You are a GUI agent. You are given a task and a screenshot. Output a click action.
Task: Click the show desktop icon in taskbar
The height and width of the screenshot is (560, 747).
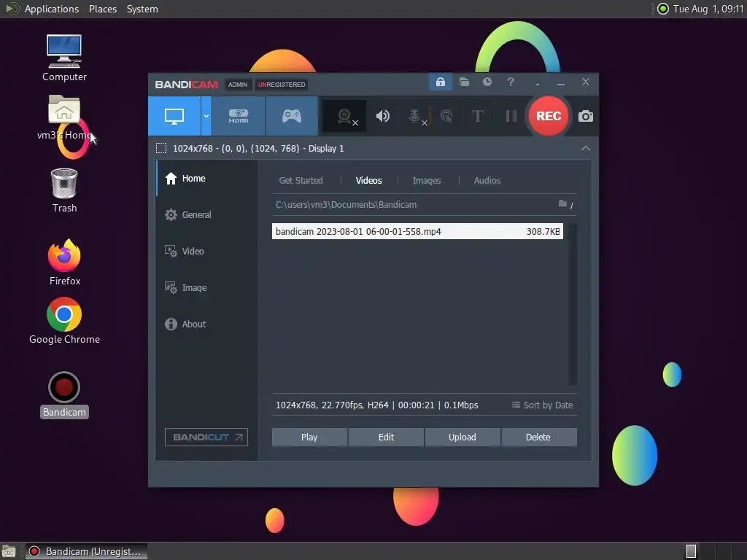(9, 551)
